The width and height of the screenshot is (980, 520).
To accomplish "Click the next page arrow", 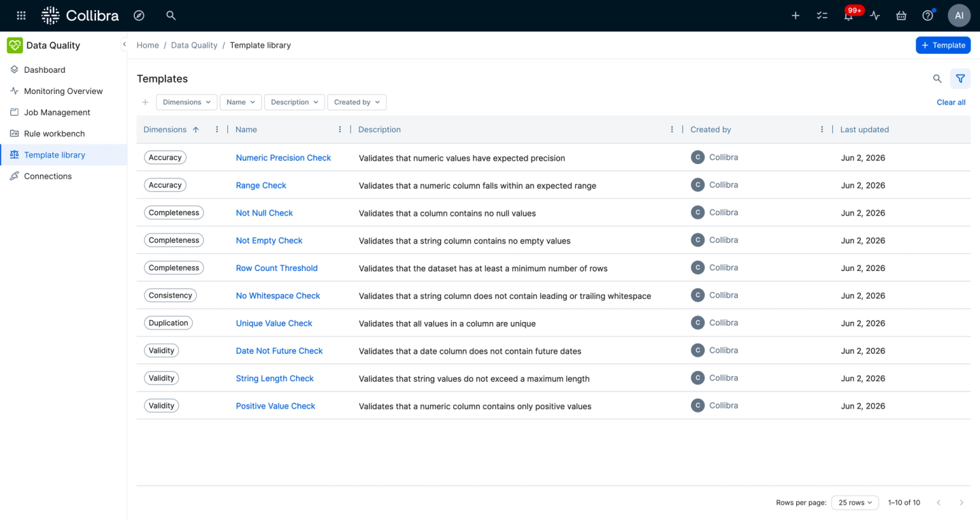I will (962, 502).
